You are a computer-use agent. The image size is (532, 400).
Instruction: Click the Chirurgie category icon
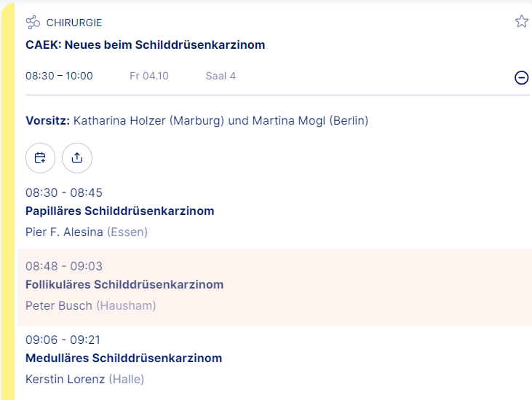[x=33, y=23]
